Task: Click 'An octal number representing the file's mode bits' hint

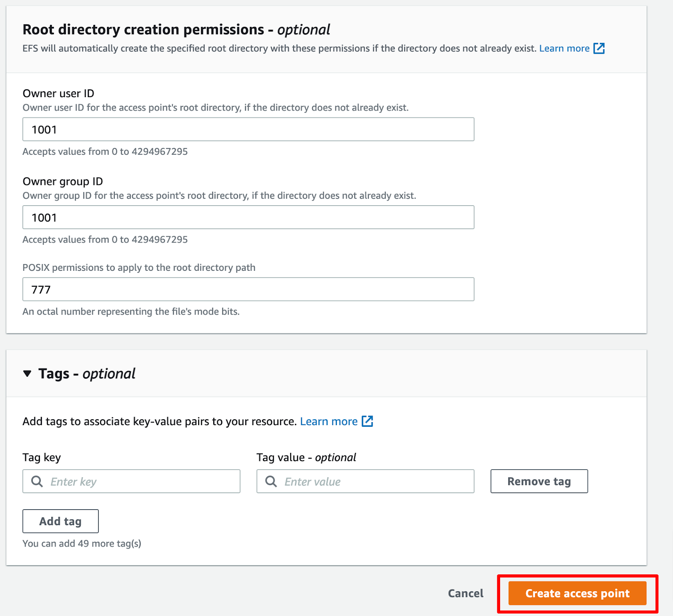Action: 131,312
